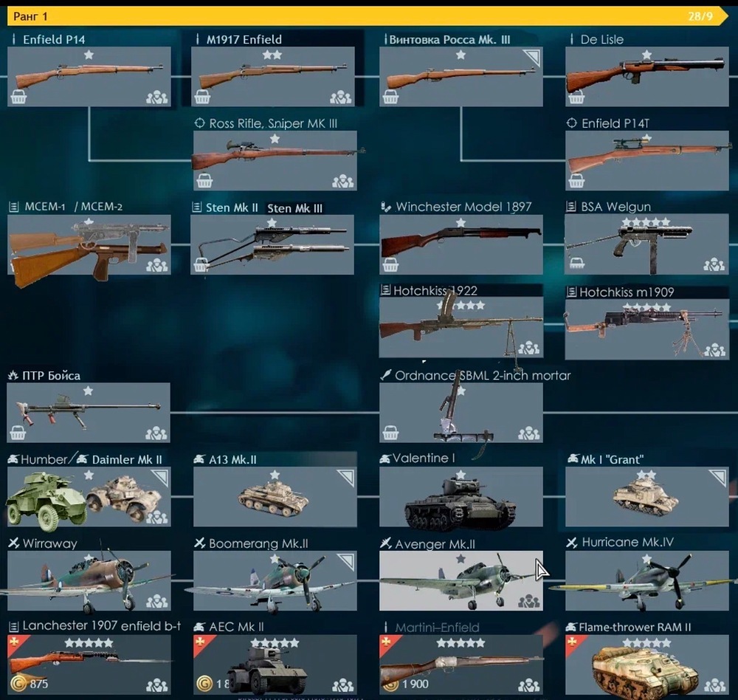Expand the corner triangle on Винтовка Росса Mk. III
Image resolution: width=738 pixels, height=700 pixels.
tap(533, 57)
